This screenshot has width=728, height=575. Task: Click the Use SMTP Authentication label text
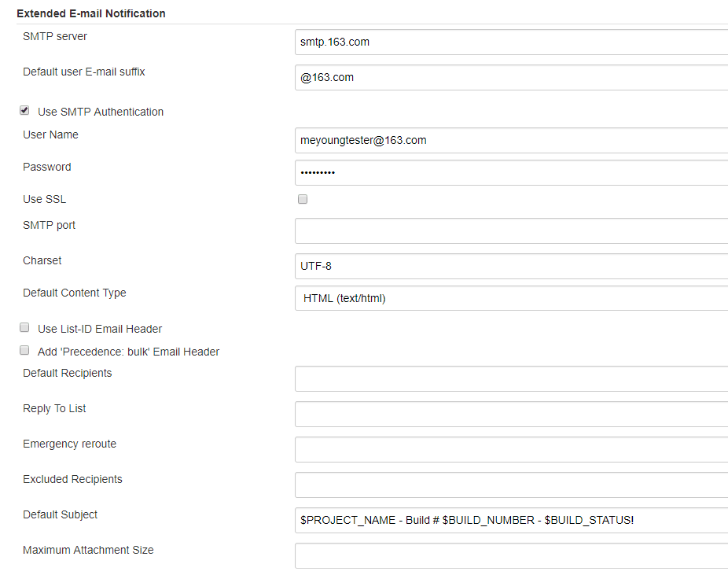(101, 112)
